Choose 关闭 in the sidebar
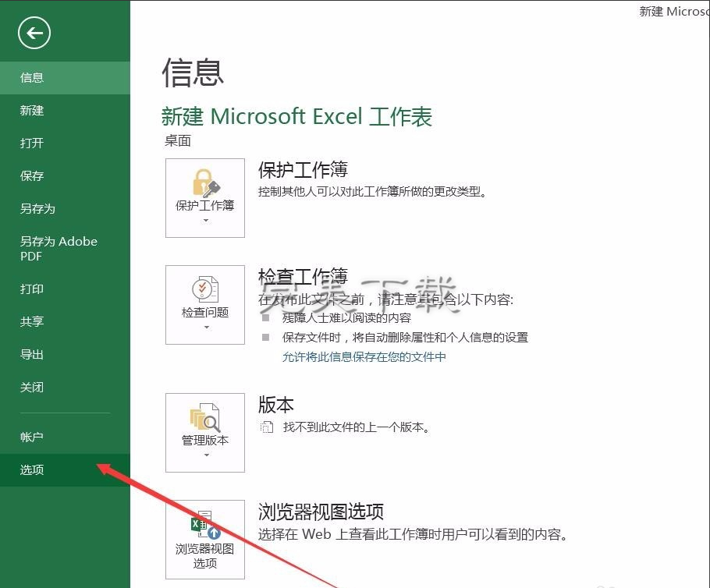Screen dimensions: 710x588 (x=65, y=388)
